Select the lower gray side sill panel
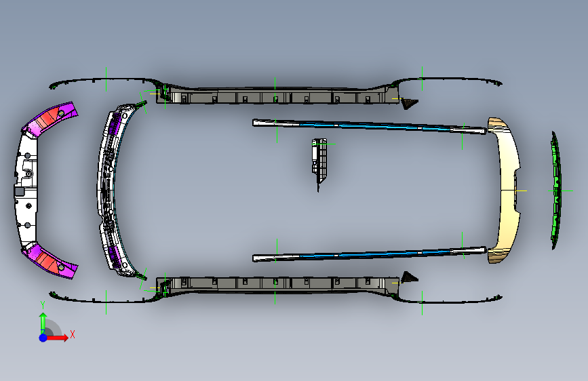The width and height of the screenshot is (588, 381). click(277, 286)
